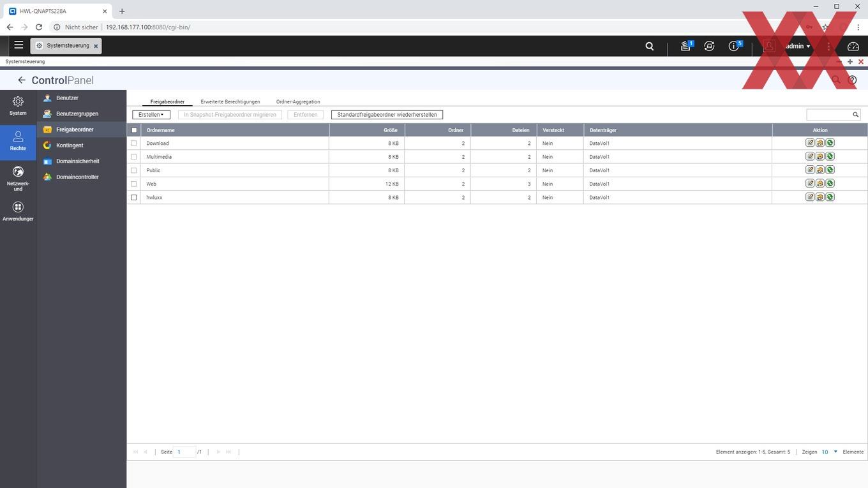The image size is (868, 488).
Task: Sort by the Dateien column header
Action: [504, 130]
